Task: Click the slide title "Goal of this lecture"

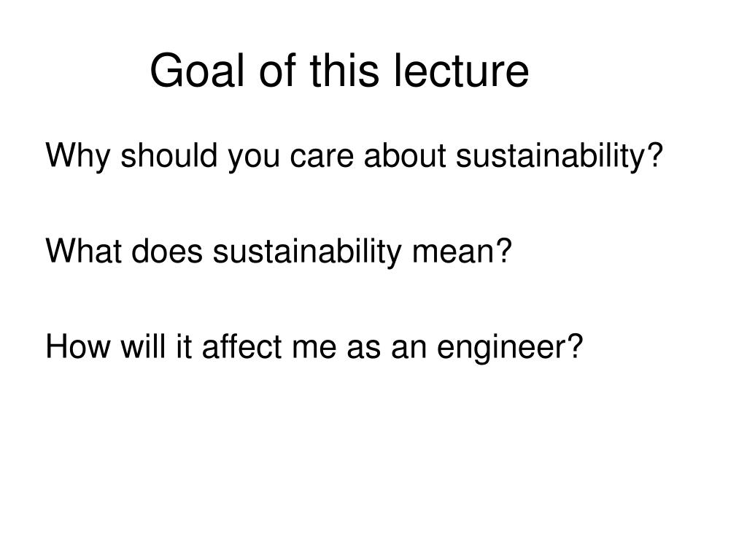Action: click(x=339, y=71)
